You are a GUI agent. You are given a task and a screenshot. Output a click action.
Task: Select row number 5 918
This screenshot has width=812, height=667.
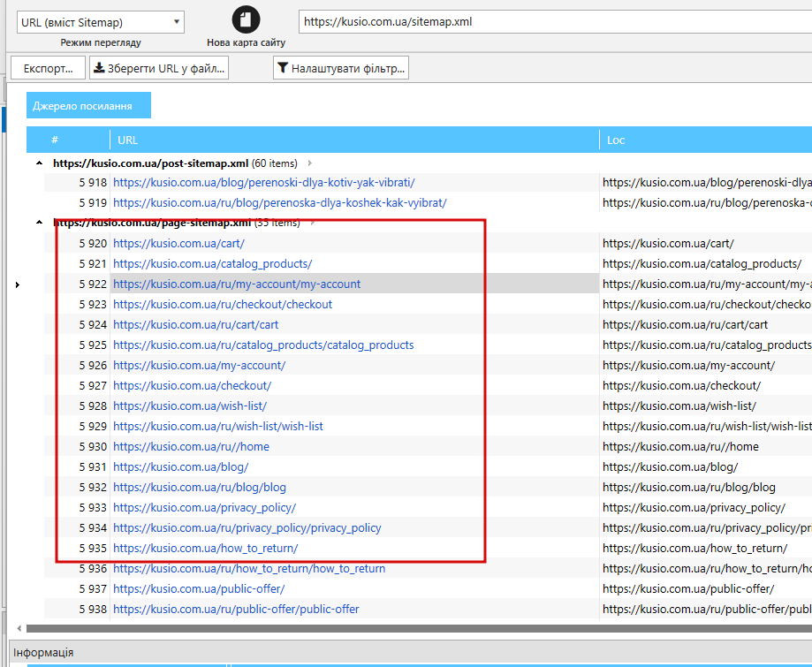point(93,182)
